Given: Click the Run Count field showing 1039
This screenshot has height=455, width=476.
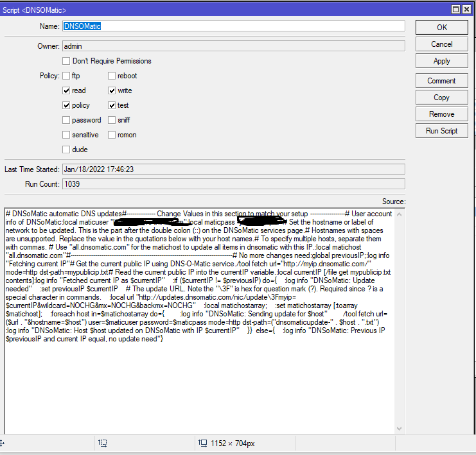Looking at the screenshot, I should (234, 184).
